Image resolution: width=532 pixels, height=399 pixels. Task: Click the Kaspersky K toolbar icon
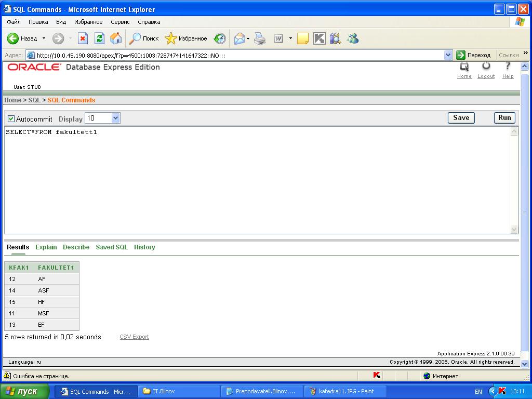point(320,38)
